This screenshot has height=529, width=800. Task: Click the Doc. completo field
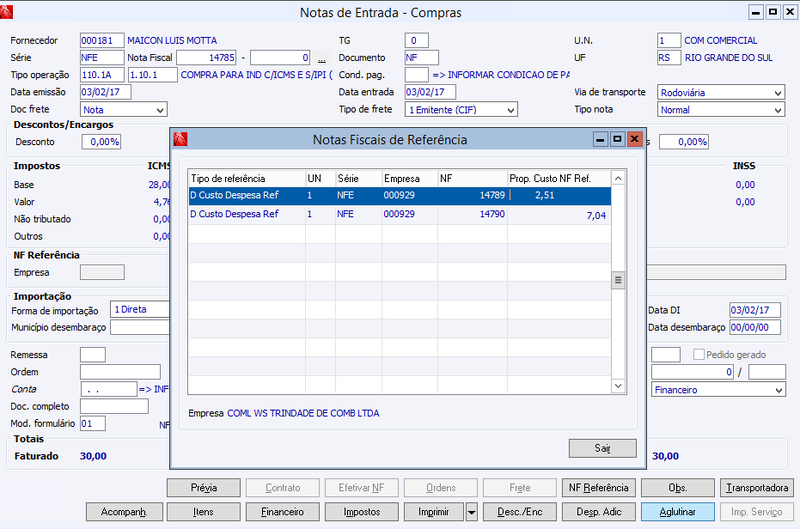tap(114, 407)
